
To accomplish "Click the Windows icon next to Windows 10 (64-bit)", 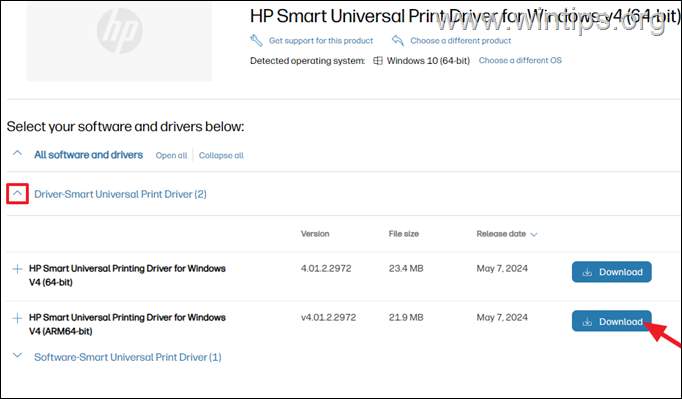I will pos(378,60).
